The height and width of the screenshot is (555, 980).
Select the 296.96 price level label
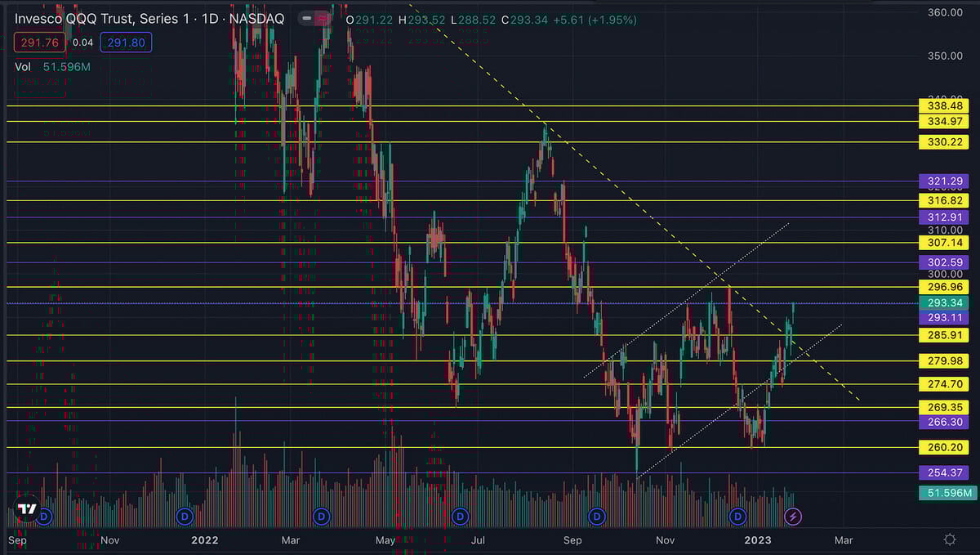click(946, 287)
